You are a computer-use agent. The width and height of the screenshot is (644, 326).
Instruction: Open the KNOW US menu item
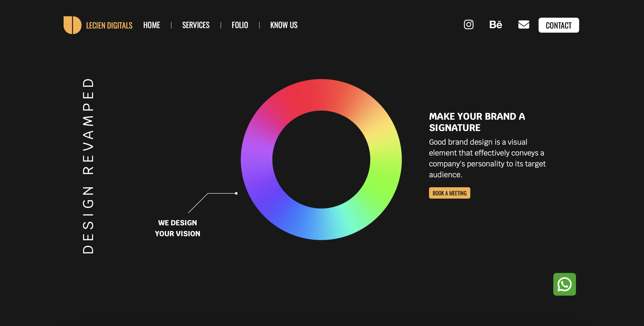[284, 25]
